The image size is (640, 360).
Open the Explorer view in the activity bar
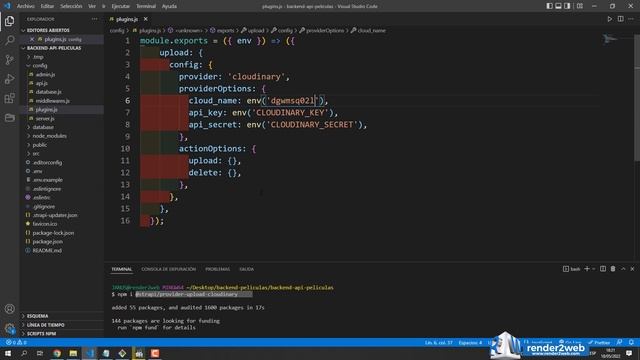pyautogui.click(x=9, y=21)
